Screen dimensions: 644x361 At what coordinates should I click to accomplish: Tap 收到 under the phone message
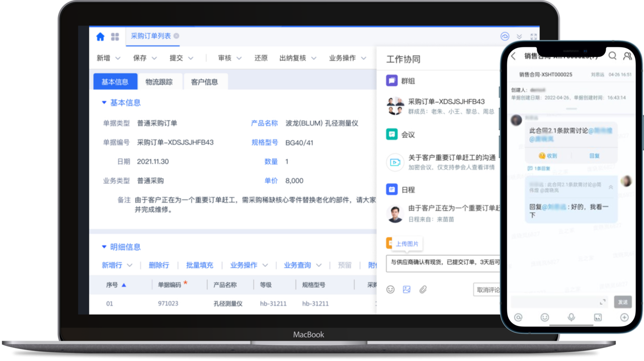pyautogui.click(x=548, y=156)
